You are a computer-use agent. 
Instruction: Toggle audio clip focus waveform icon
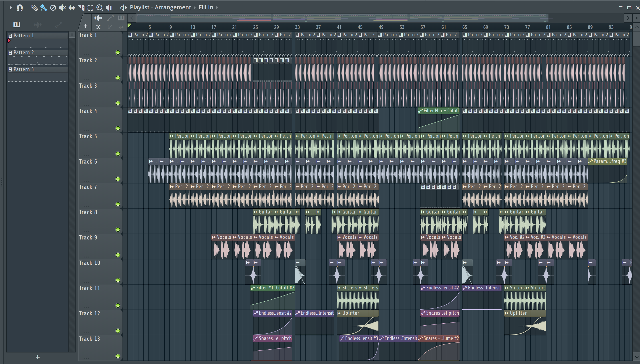pos(98,18)
